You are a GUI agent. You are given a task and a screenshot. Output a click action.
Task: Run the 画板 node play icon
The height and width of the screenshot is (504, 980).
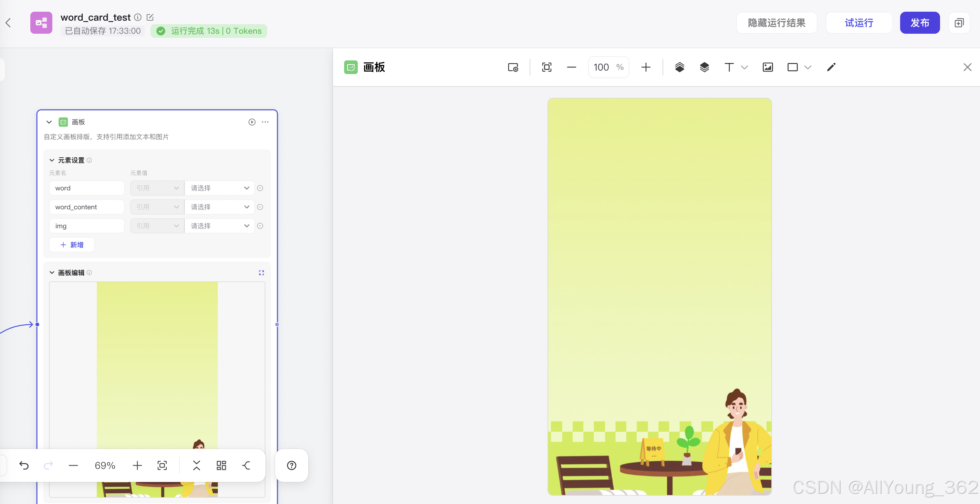(x=252, y=122)
